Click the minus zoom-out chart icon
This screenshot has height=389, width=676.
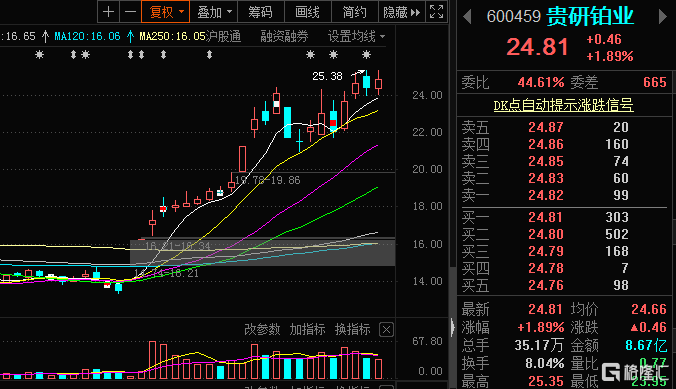[130, 12]
